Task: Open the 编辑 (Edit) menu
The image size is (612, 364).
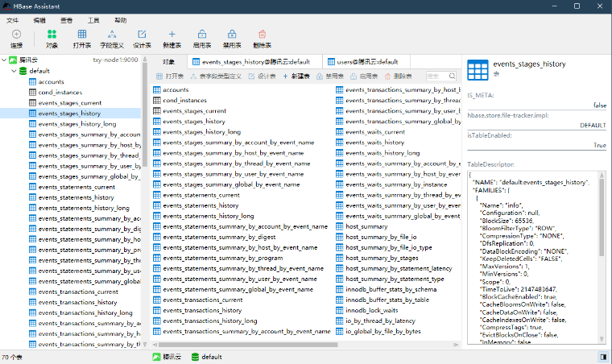Action: (x=39, y=20)
